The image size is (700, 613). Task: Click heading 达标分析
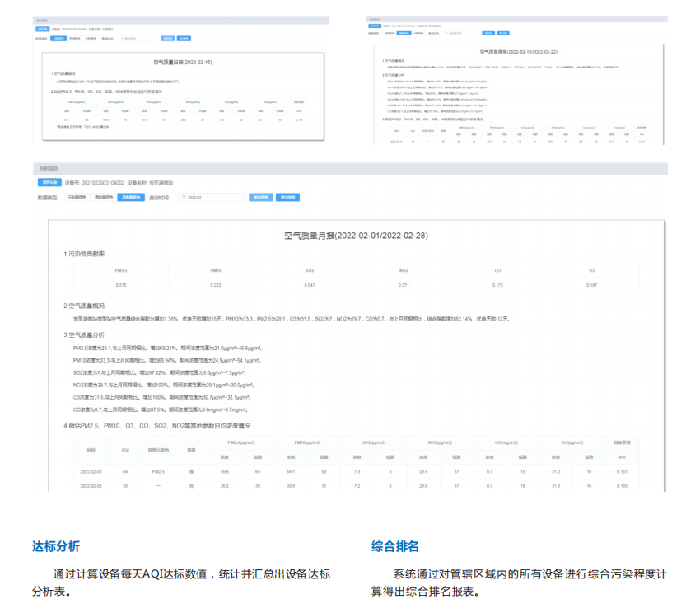click(56, 546)
